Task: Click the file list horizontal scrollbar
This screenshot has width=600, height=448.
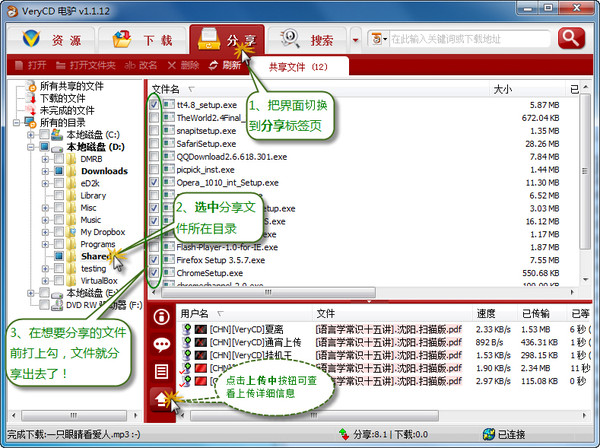Action: click(268, 292)
